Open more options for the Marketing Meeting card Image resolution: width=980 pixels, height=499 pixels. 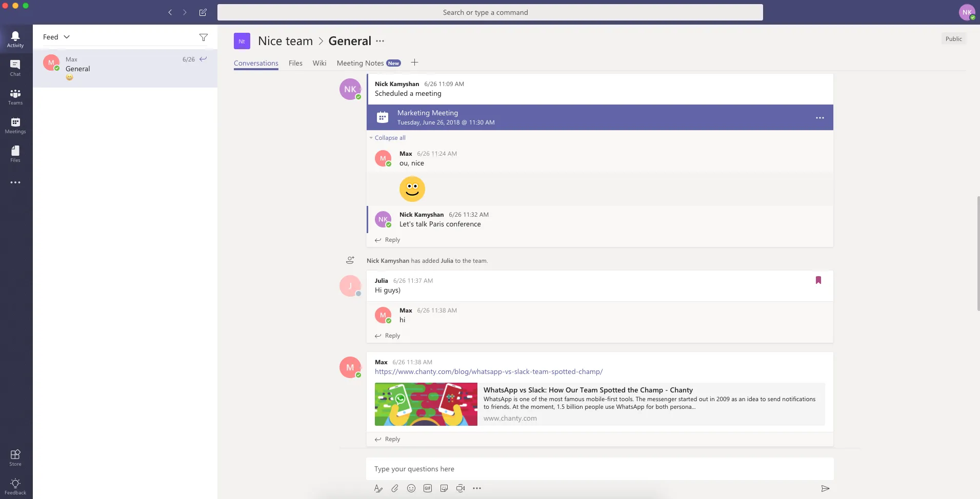819,117
